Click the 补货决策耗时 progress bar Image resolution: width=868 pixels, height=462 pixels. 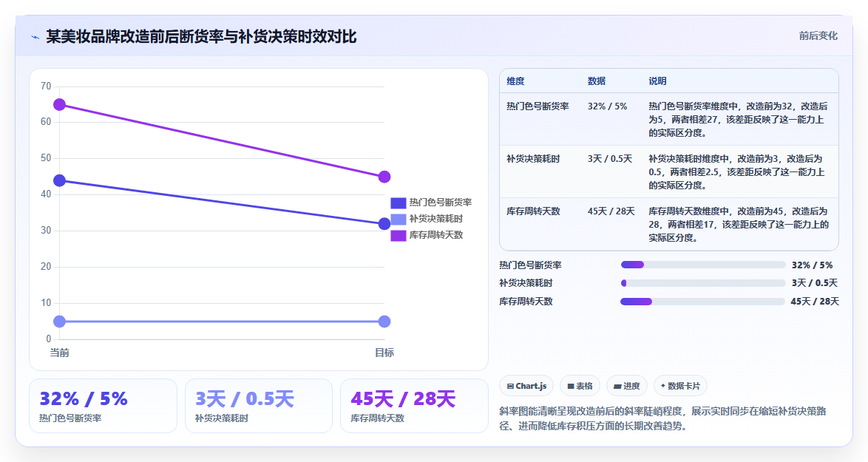click(703, 283)
